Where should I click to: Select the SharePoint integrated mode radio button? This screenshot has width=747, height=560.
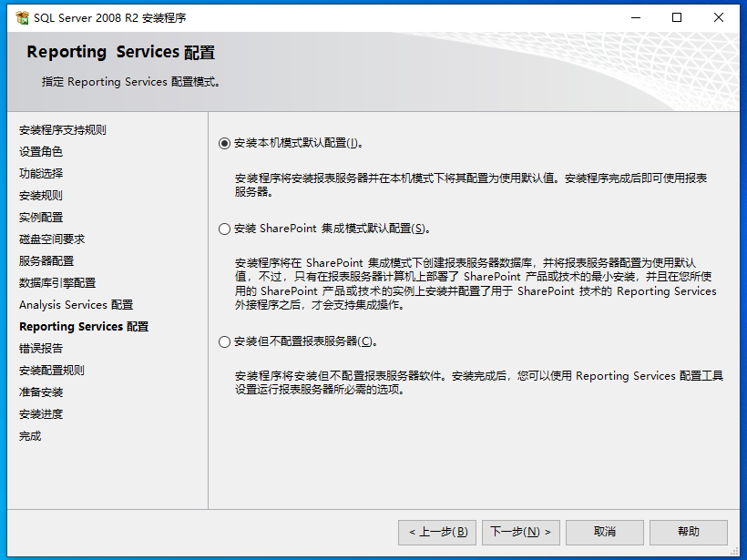(224, 229)
